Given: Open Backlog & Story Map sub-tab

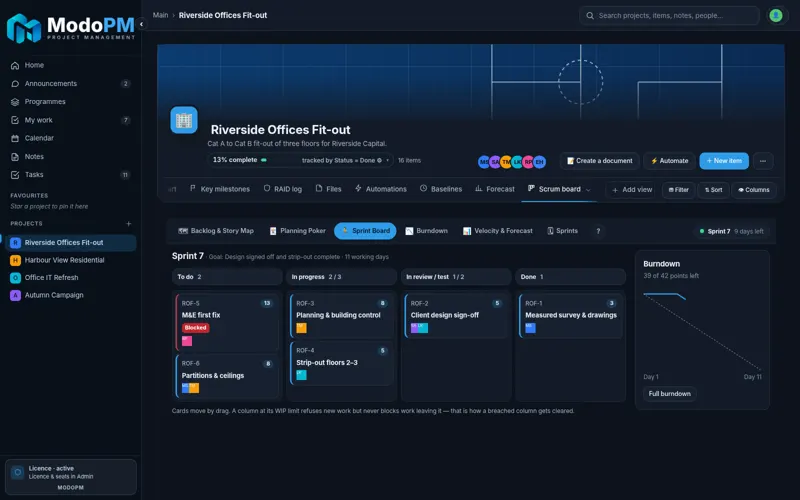Looking at the screenshot, I should coord(216,231).
